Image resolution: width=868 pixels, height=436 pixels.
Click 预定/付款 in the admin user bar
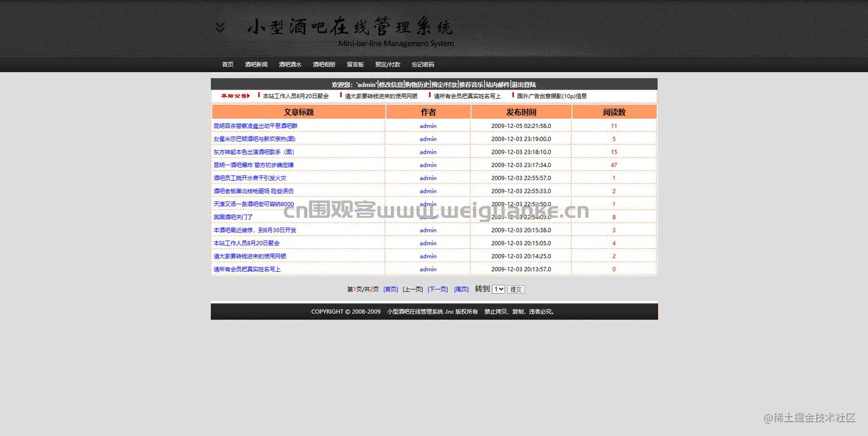pos(445,84)
